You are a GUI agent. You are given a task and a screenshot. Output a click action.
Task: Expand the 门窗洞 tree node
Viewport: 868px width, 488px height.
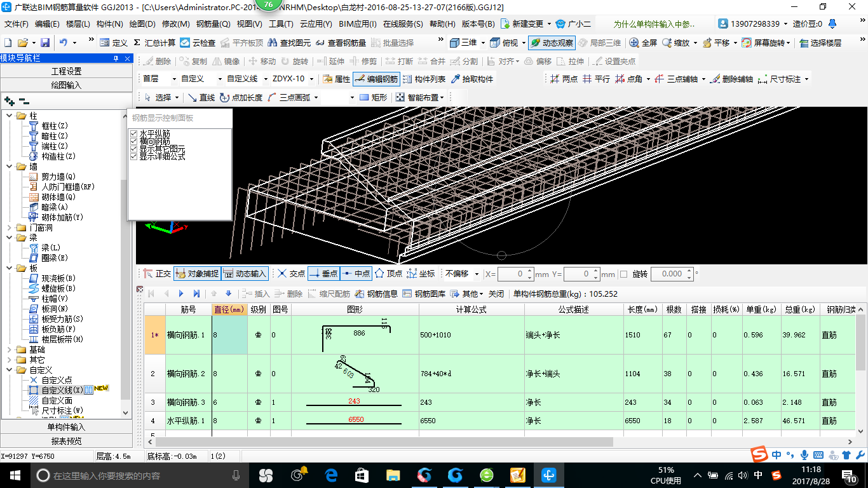click(x=10, y=227)
